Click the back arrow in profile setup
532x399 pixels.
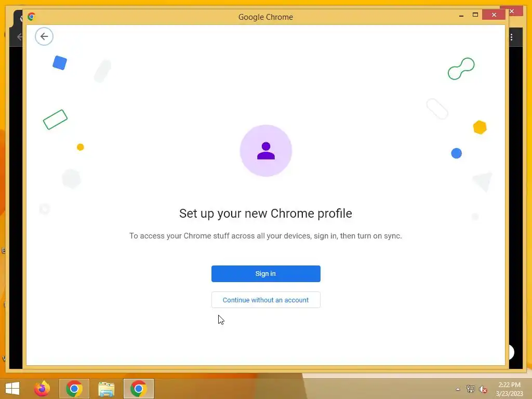pos(44,36)
